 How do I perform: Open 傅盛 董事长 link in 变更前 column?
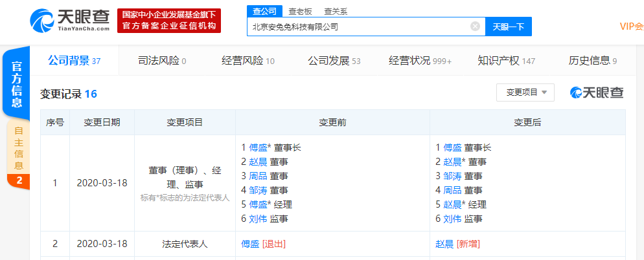[258, 147]
